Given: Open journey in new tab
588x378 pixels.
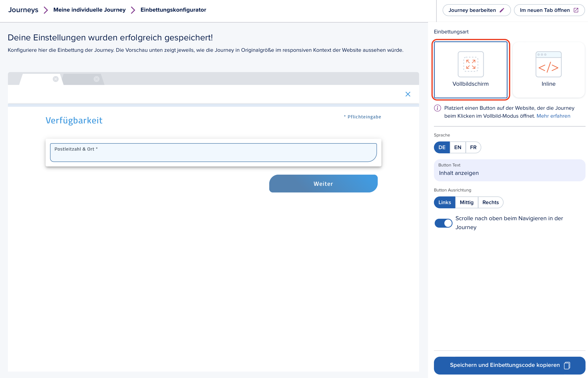Looking at the screenshot, I should pos(549,10).
